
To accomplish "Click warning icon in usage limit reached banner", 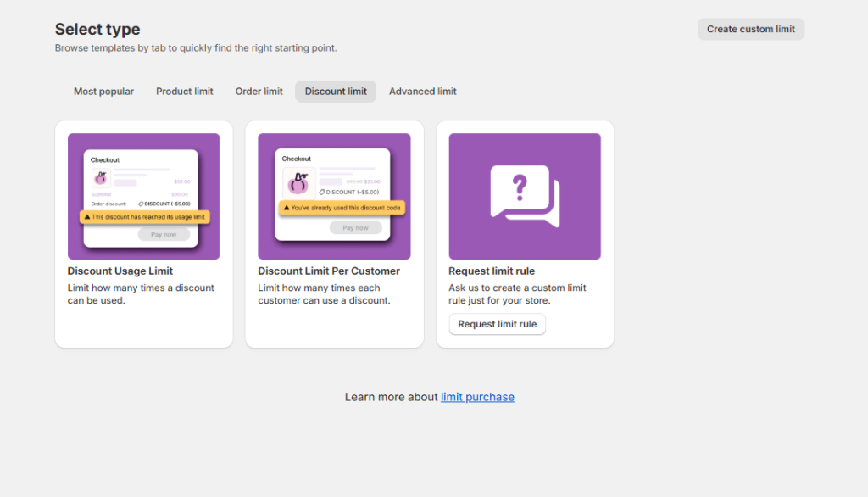I will click(x=86, y=217).
